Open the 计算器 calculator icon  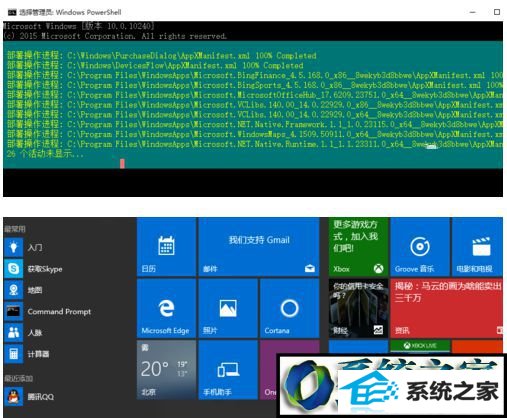[14, 354]
